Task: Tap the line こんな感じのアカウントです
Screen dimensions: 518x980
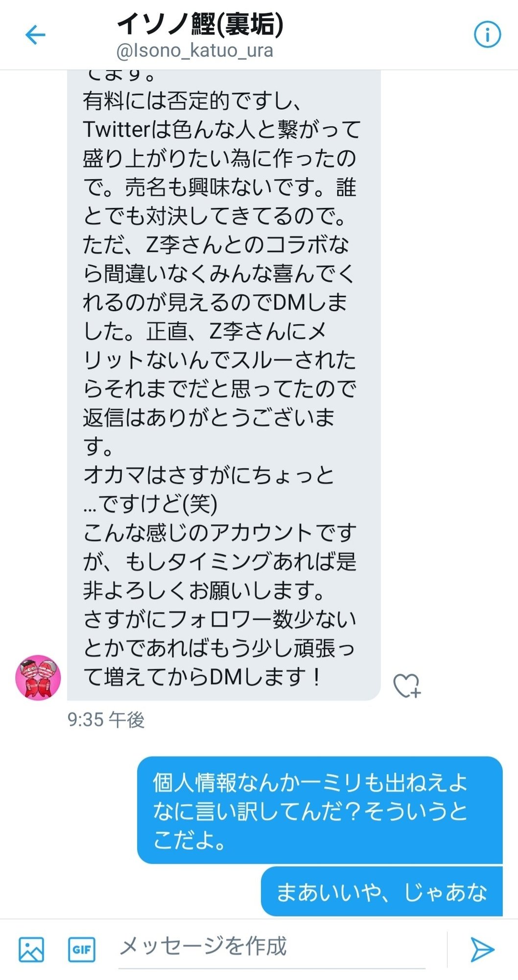Action: (x=219, y=533)
